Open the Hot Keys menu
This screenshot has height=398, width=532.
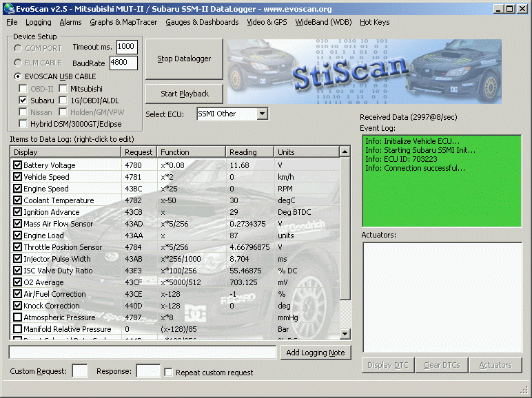point(375,22)
